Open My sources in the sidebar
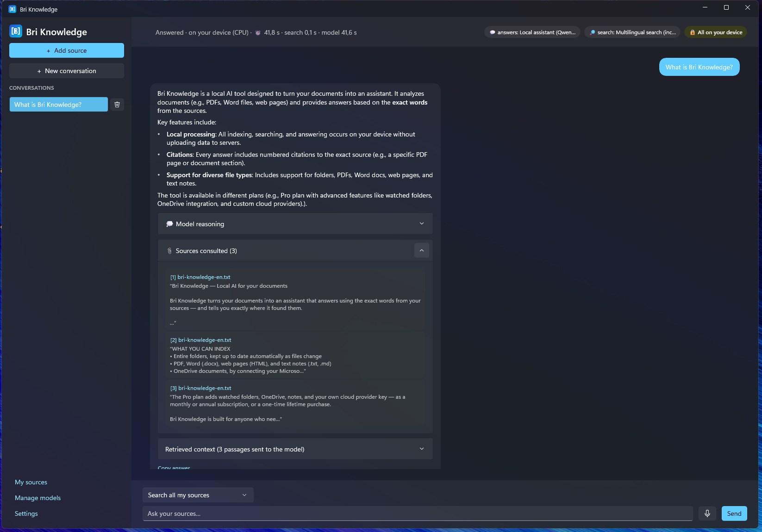The width and height of the screenshot is (762, 532). tap(31, 482)
